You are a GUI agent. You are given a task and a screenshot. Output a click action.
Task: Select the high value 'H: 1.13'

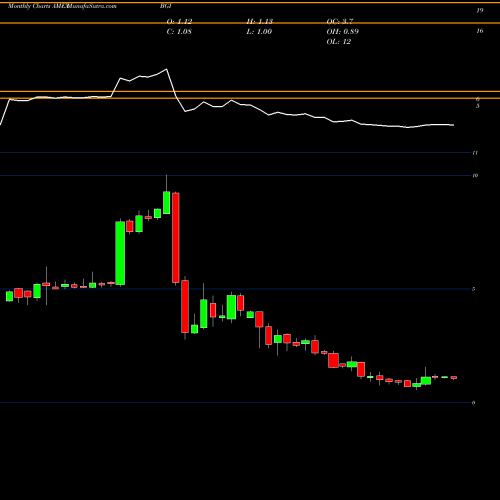(x=260, y=22)
